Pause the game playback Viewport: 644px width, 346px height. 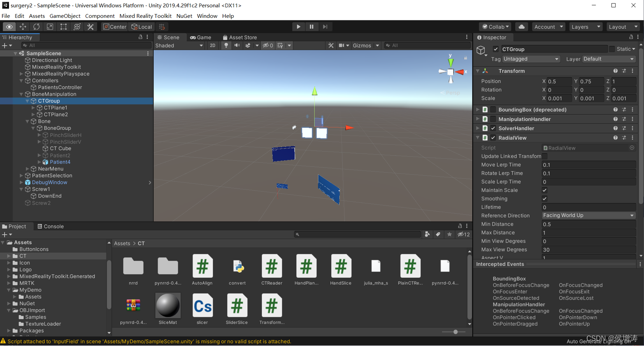click(x=312, y=27)
